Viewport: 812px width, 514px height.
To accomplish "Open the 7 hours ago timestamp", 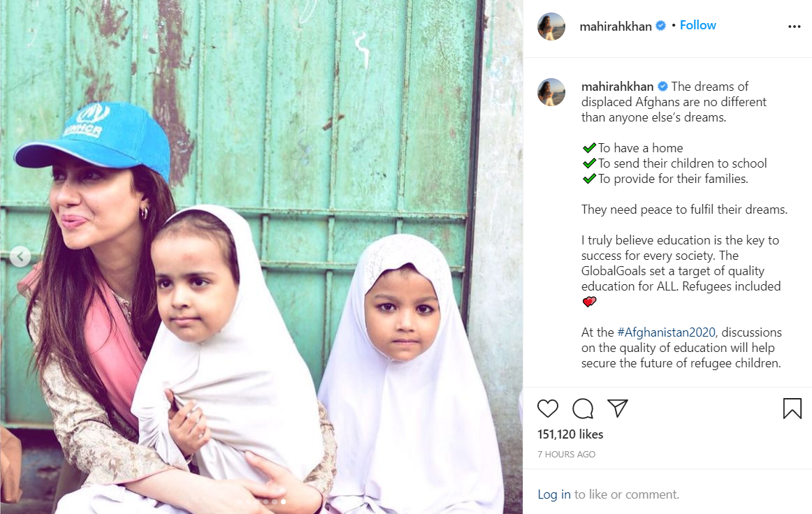I will click(x=567, y=454).
